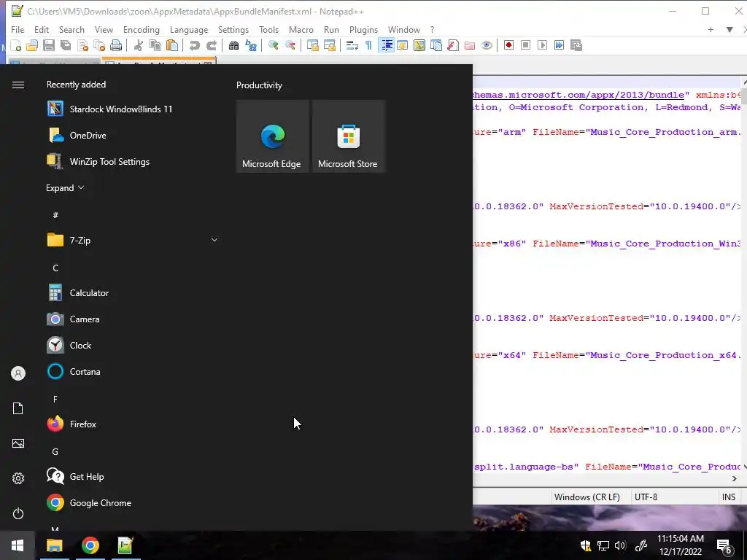Toggle the monitoring eye icon
747x560 pixels.
coord(487,45)
